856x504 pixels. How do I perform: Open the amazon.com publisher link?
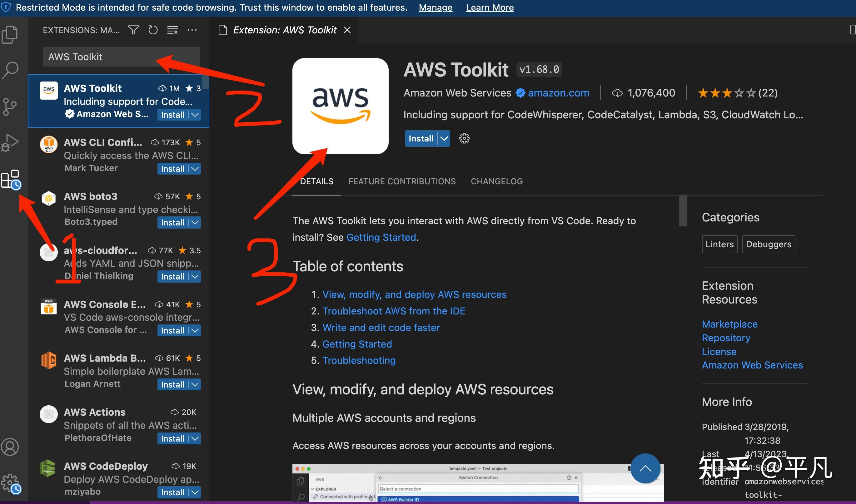point(559,93)
